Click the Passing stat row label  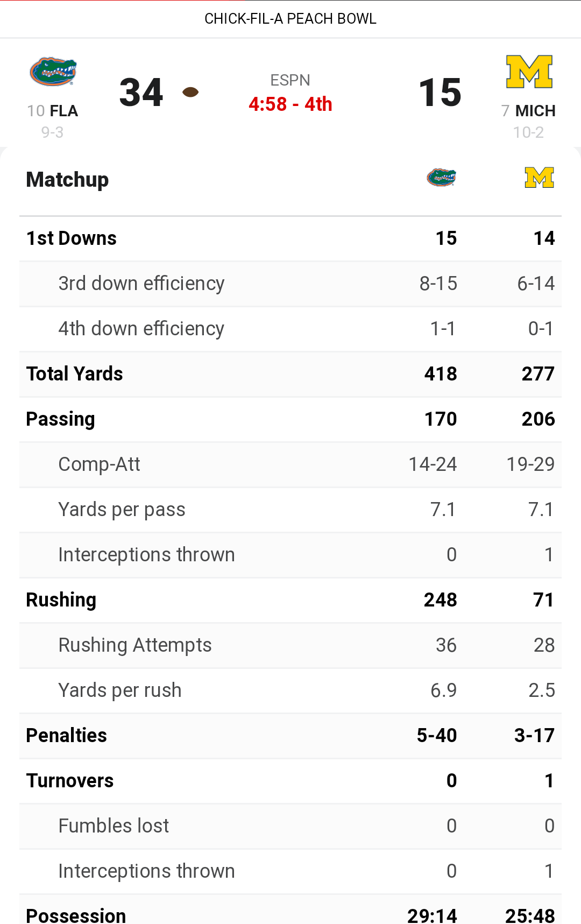click(x=61, y=419)
